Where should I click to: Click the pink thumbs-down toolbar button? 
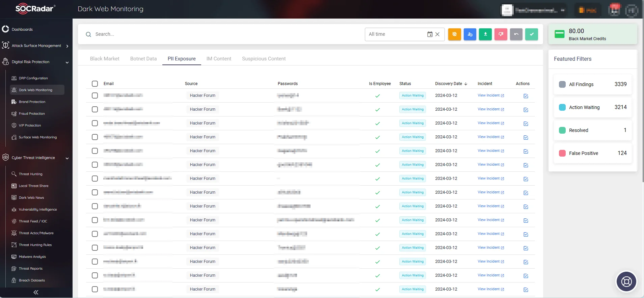[x=501, y=34]
